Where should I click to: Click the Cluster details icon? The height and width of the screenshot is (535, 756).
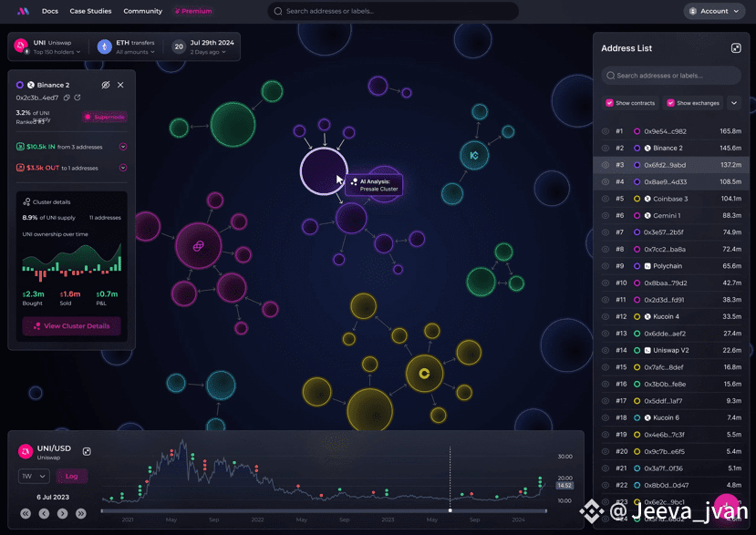coord(26,201)
